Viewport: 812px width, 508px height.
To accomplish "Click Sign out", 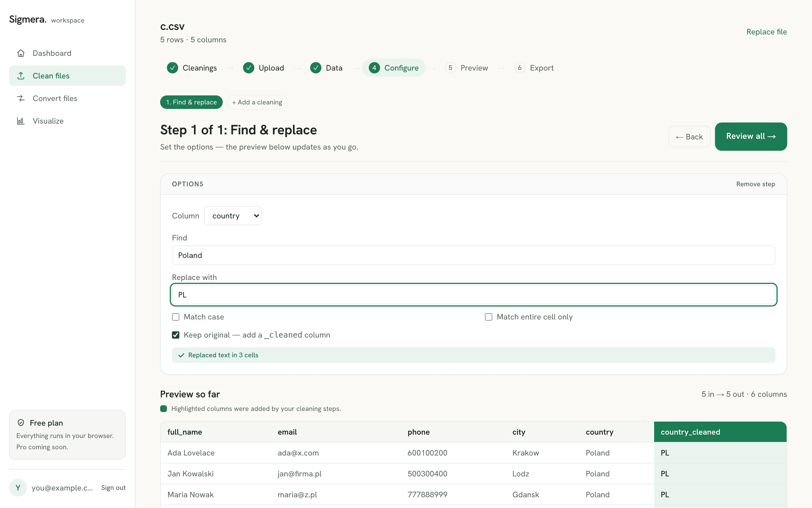I will tap(113, 487).
